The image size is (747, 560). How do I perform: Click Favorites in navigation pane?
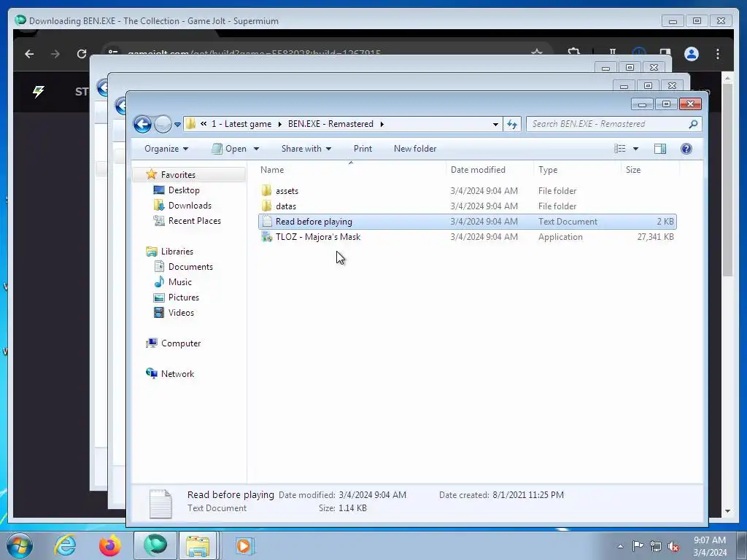point(178,175)
